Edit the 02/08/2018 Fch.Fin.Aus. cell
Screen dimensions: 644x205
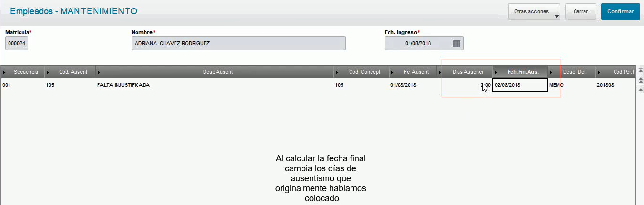(520, 85)
